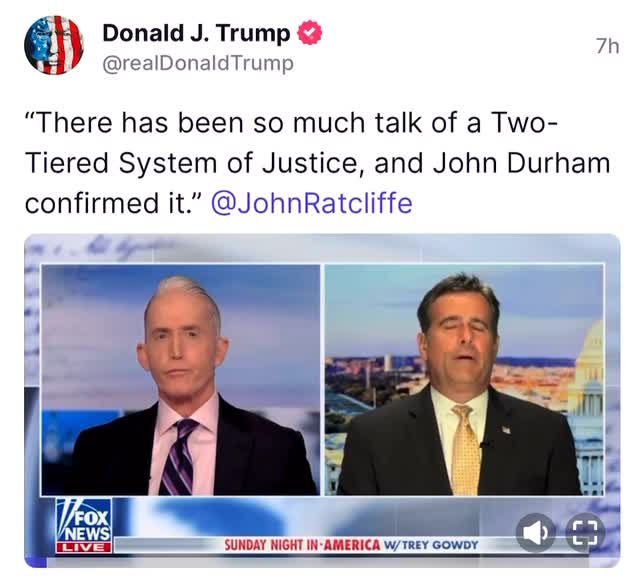Viewport: 640px width, 580px height.
Task: Open the Donald J. Trump display name
Action: coord(196,33)
